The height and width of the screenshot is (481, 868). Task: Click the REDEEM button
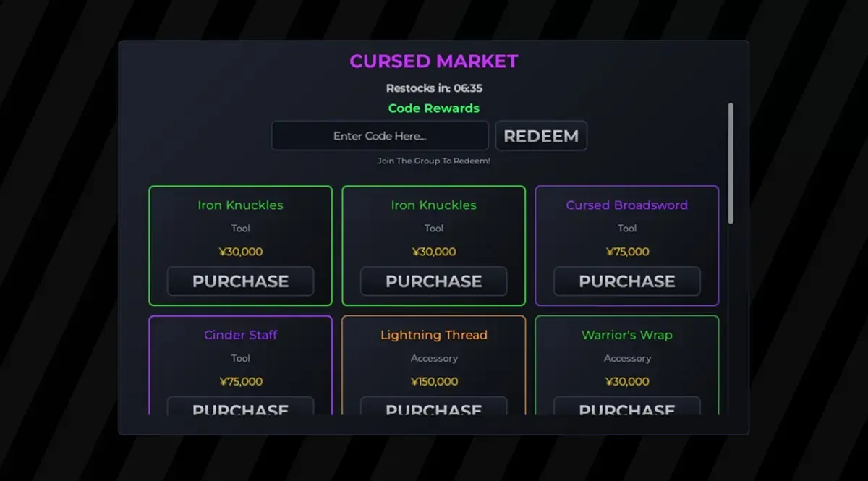(541, 135)
